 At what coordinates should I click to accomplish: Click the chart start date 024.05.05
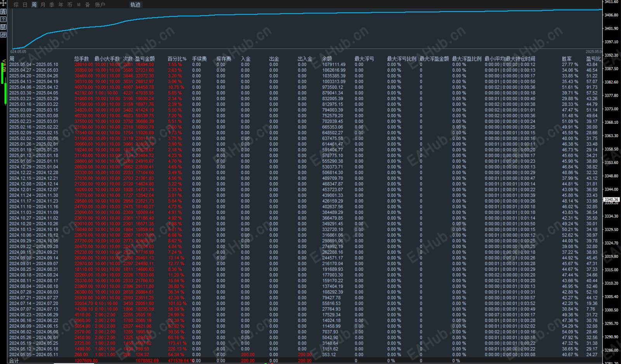pyautogui.click(x=18, y=52)
